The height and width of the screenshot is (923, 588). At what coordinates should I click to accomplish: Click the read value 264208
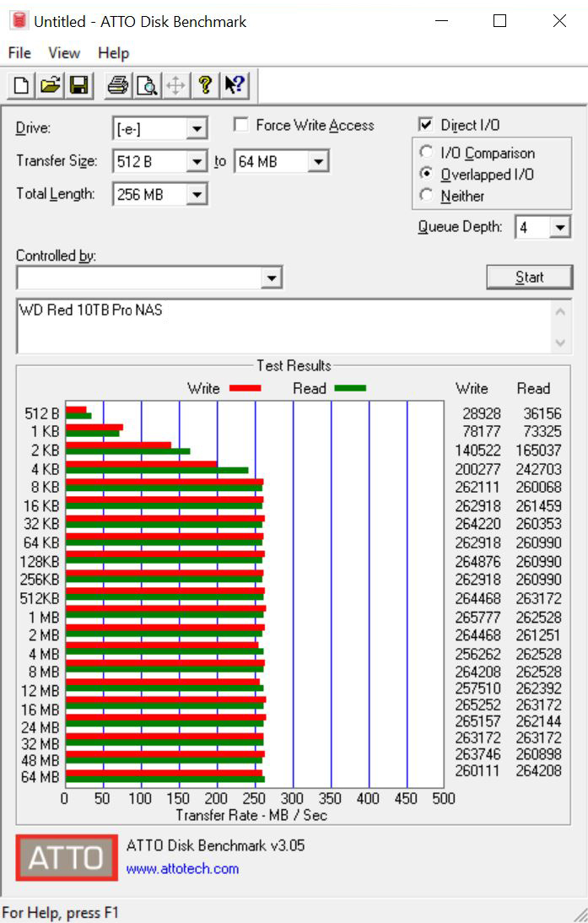click(x=538, y=770)
